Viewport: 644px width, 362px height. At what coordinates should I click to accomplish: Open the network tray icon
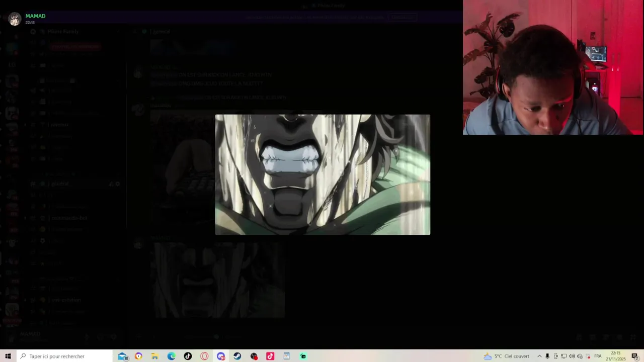563,356
